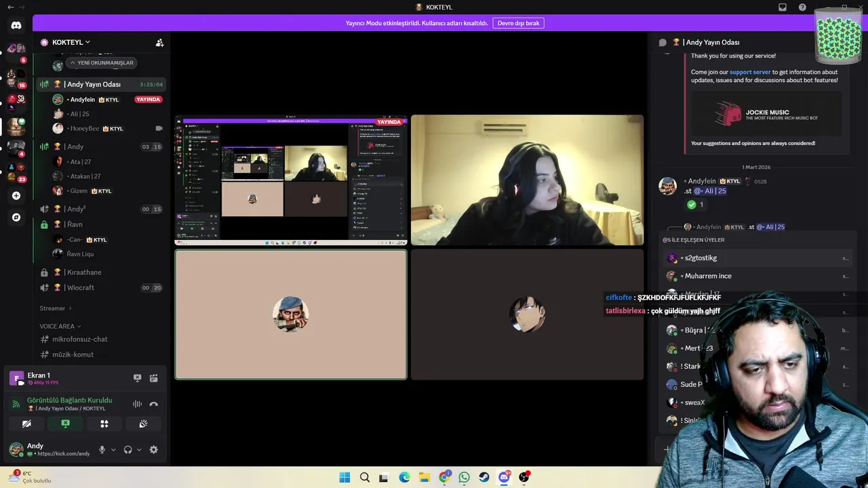Open the explore discoverable servers compass icon

(x=16, y=218)
